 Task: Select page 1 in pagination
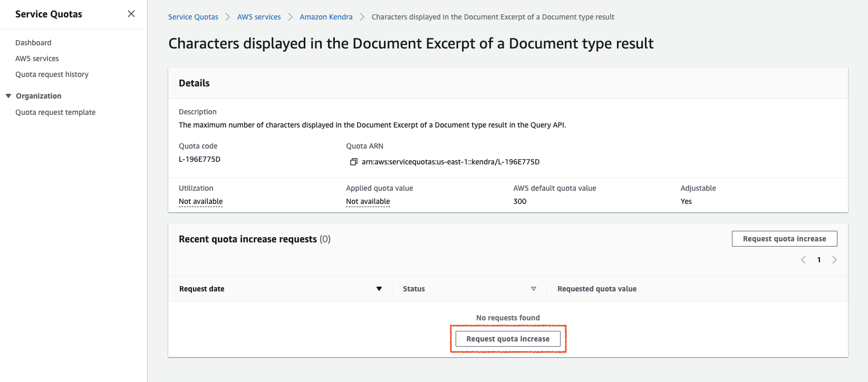coord(819,260)
